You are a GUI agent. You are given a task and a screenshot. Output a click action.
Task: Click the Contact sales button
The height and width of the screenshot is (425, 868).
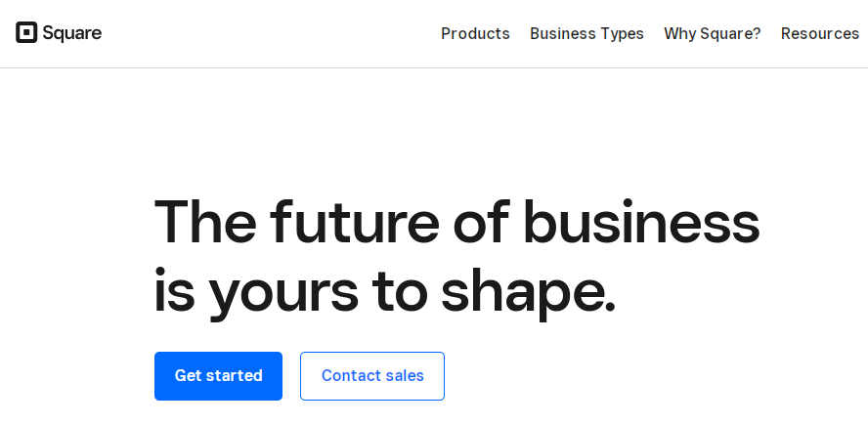372,376
